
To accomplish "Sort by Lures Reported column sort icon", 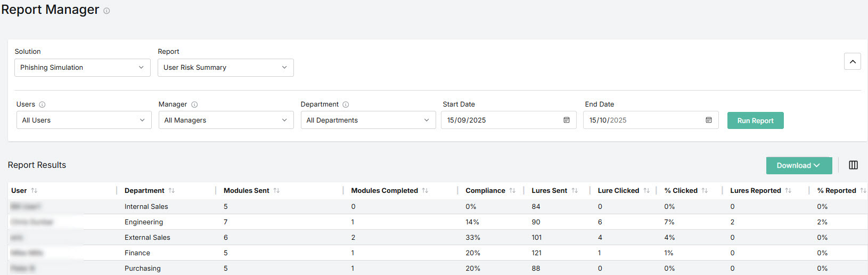I will [788, 190].
